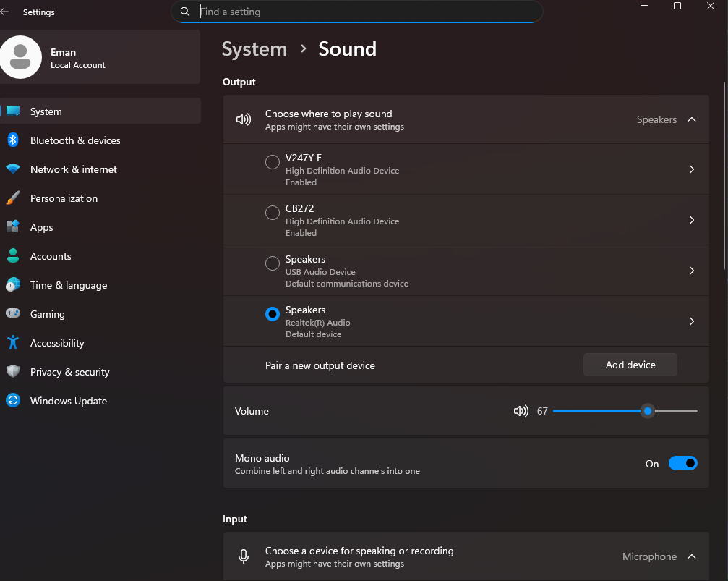Click the volume value '67'
The width and height of the screenshot is (728, 581).
coord(542,411)
